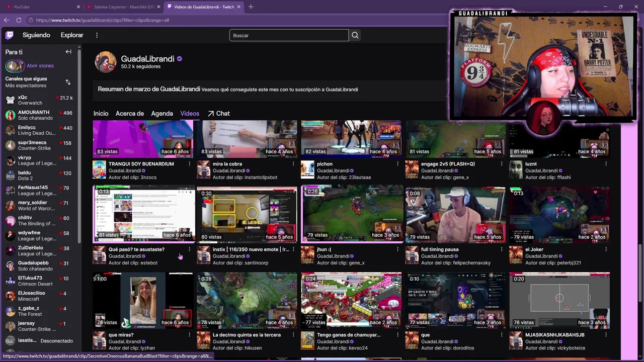Open AMOURANTH channel in sidebar
The height and width of the screenshot is (362, 644).
39,115
